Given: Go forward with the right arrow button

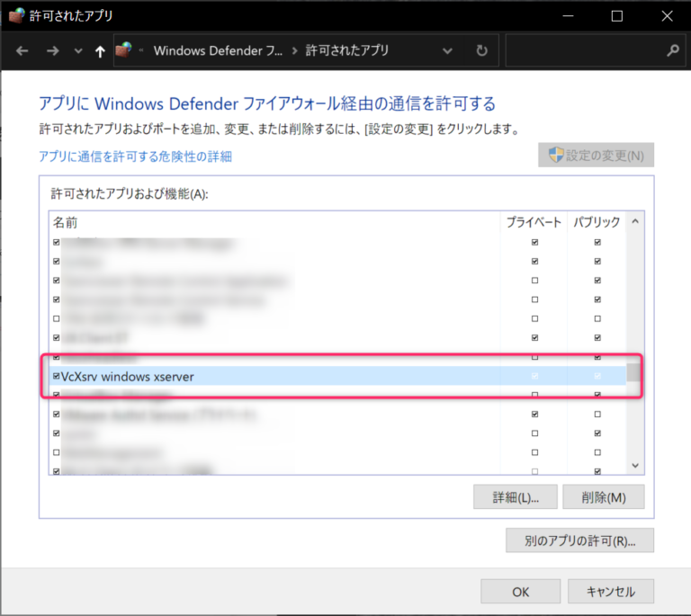Looking at the screenshot, I should (52, 51).
